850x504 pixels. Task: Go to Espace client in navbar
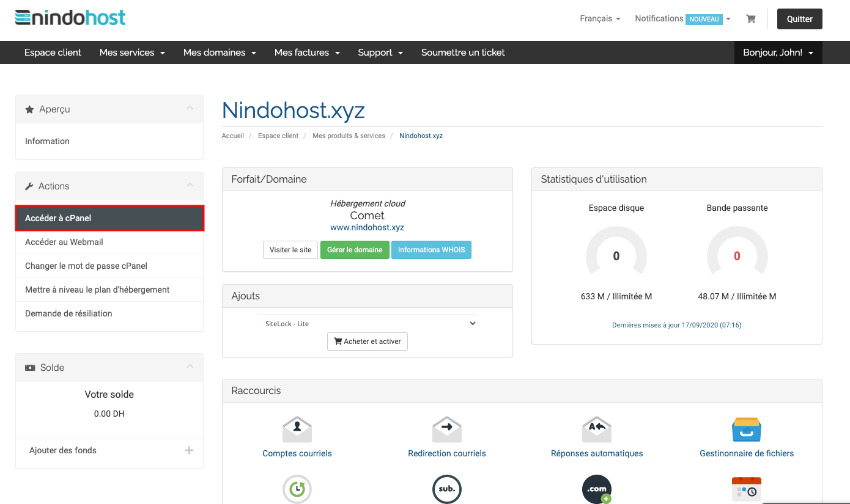coord(53,53)
